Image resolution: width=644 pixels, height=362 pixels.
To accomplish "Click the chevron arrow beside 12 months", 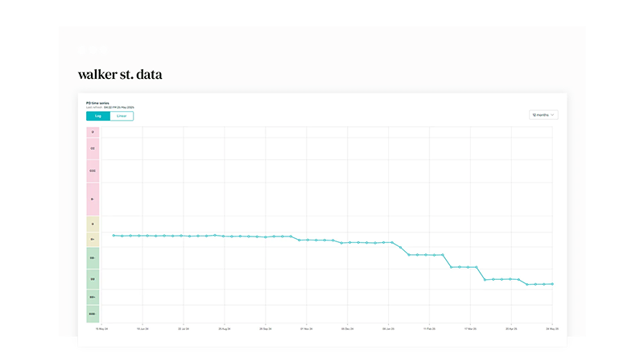I will [x=553, y=115].
